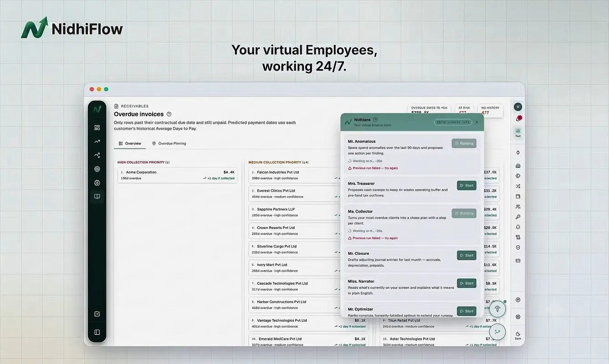Click the floating trend chart button
Image resolution: width=609 pixels, height=364 pixels.
click(x=498, y=332)
